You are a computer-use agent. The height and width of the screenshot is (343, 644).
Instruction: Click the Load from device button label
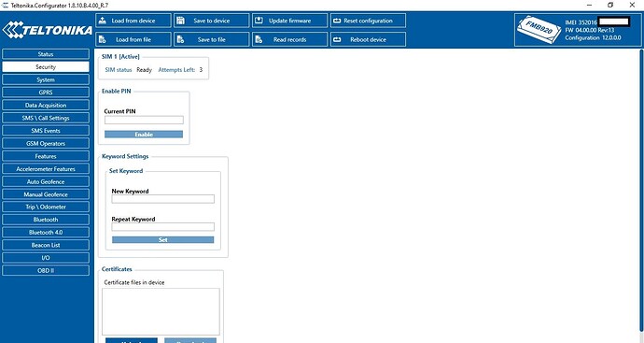(133, 21)
